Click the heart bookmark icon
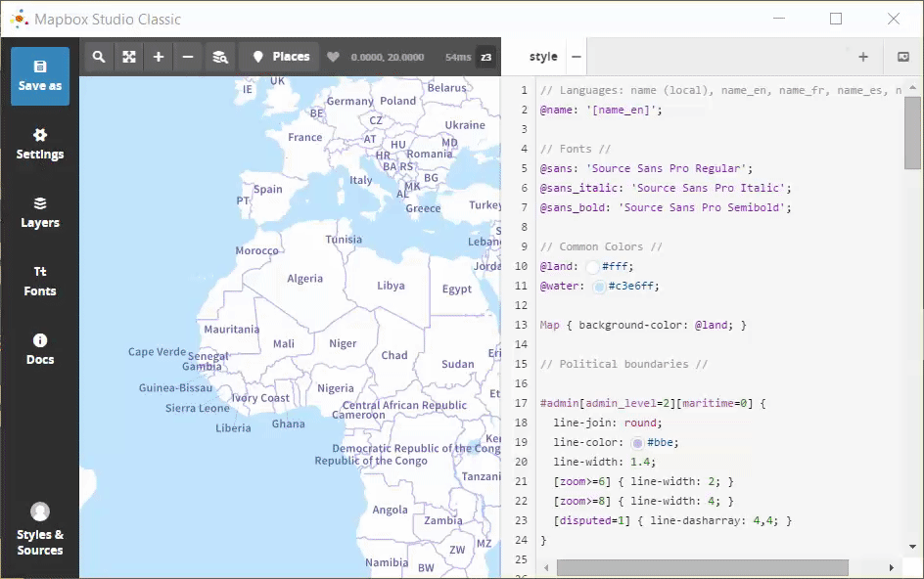The height and width of the screenshot is (579, 924). pos(333,57)
